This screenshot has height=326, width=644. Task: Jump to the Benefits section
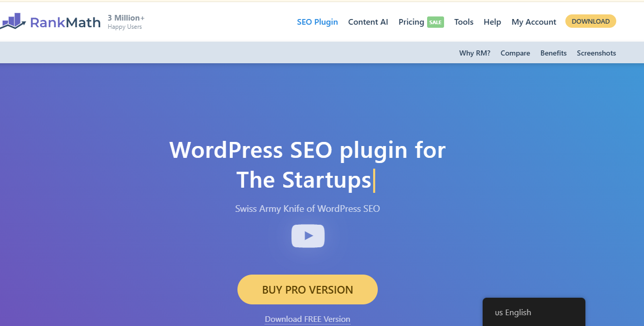(x=554, y=53)
